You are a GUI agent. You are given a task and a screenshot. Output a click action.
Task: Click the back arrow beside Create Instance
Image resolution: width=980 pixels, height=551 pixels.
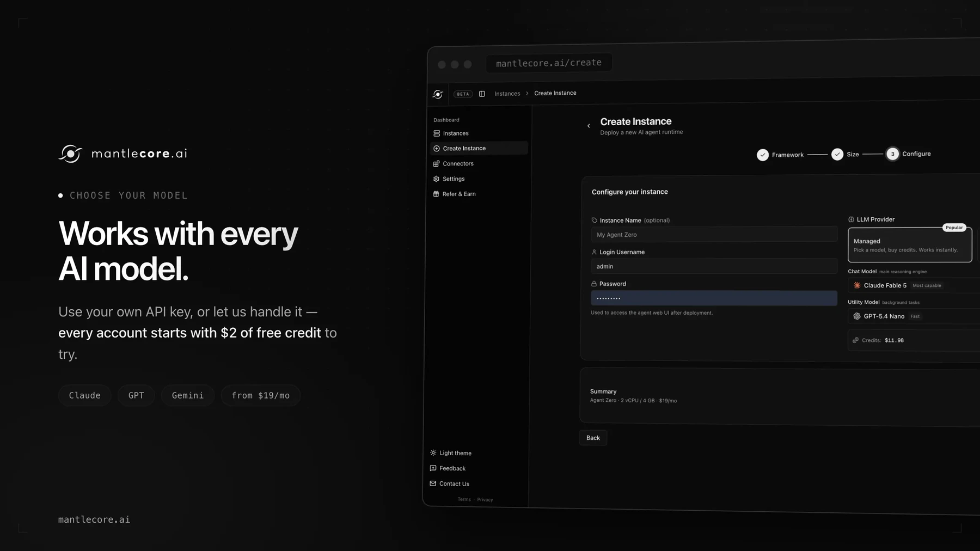[x=589, y=126]
